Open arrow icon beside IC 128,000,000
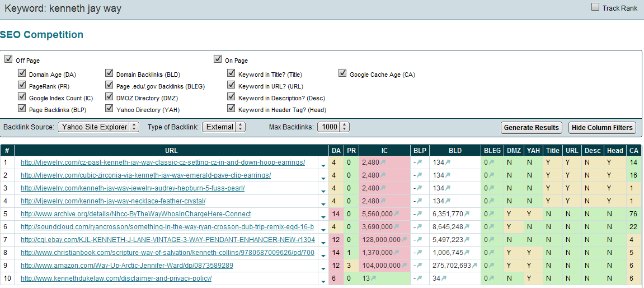644x288 pixels. click(405, 240)
